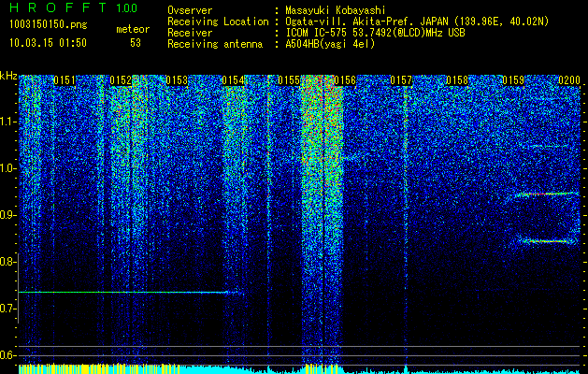Screen dimensions: 588x374
Task: Click the upper red-green echo line near 0.95 kHz
Action: [x=548, y=194]
